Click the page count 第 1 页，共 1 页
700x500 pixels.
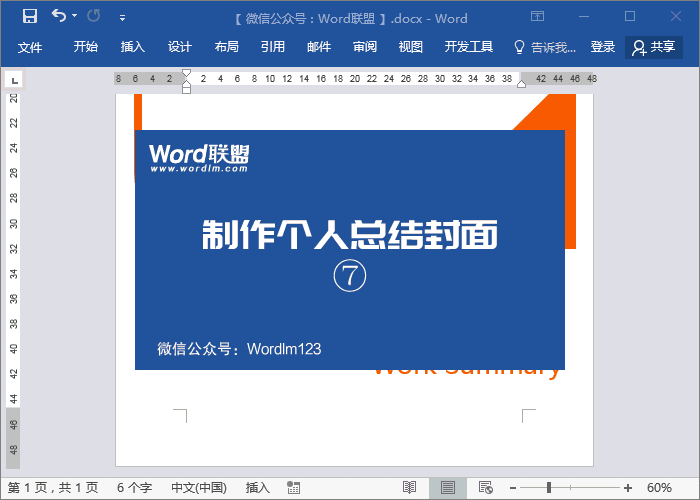(x=53, y=488)
